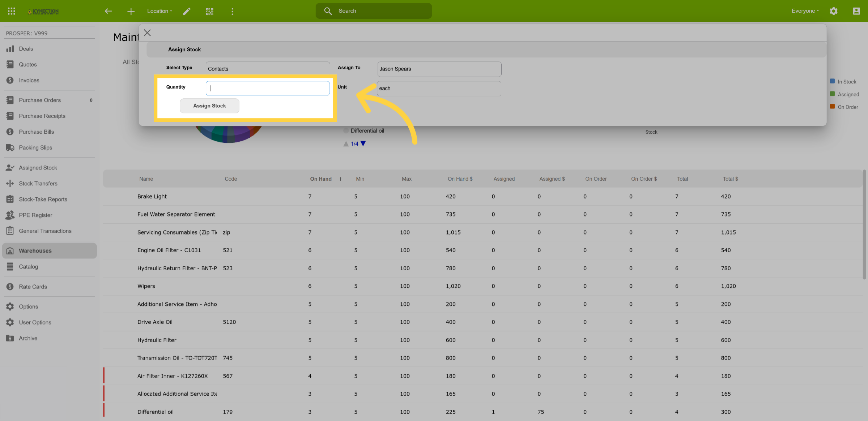Image resolution: width=868 pixels, height=421 pixels.
Task: Sort by Max column header
Action: (407, 179)
